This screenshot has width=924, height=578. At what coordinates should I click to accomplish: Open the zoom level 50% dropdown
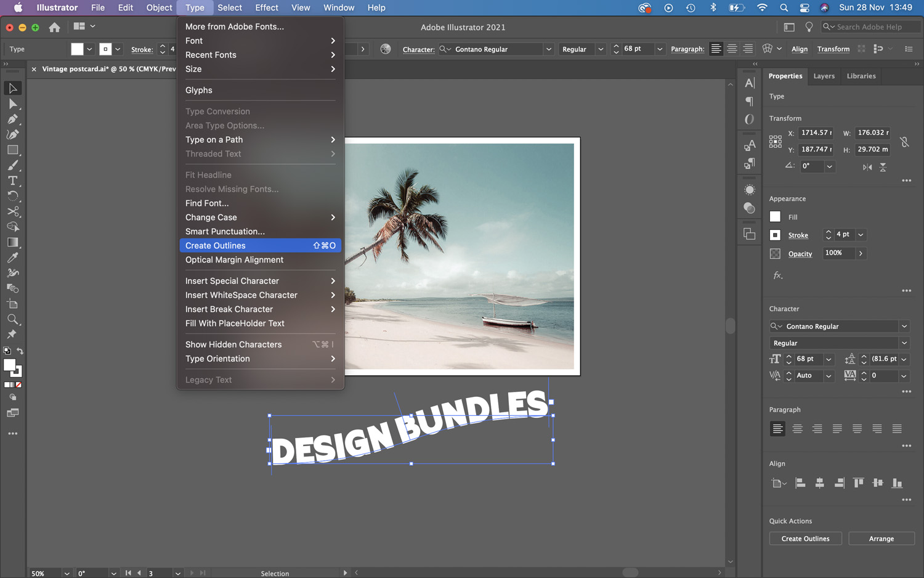click(67, 573)
